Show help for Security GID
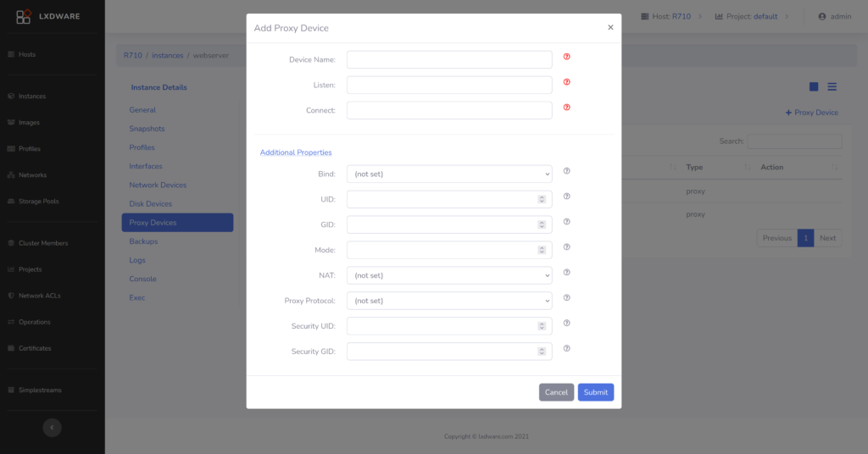This screenshot has width=868, height=454. (x=566, y=348)
